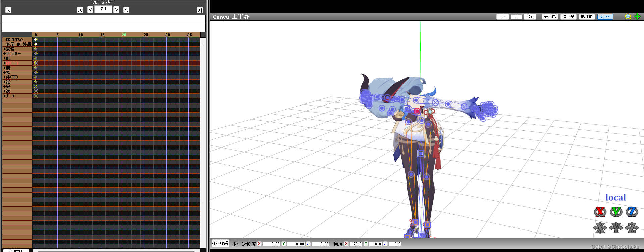
Task: Click frame 30 on the timeline ruler
Action: [x=168, y=35]
